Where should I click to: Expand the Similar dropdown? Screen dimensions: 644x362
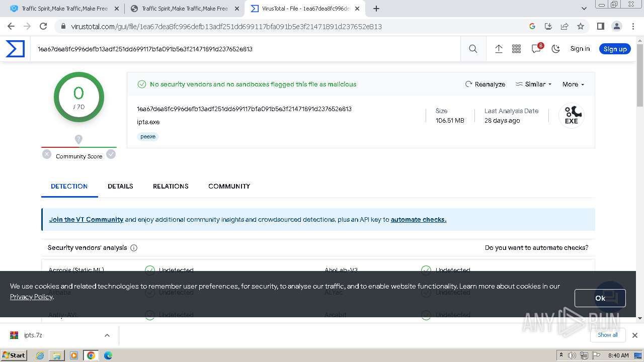[x=534, y=84]
